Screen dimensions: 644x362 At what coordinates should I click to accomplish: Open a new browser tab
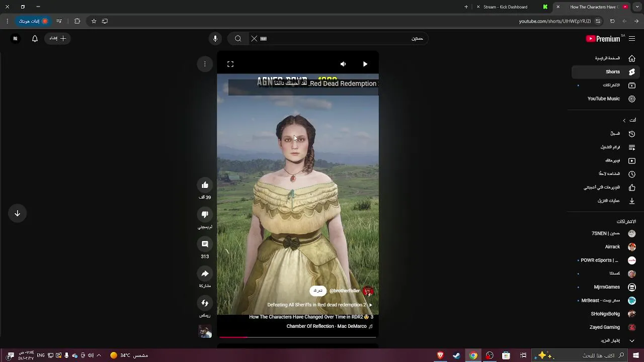tap(466, 7)
